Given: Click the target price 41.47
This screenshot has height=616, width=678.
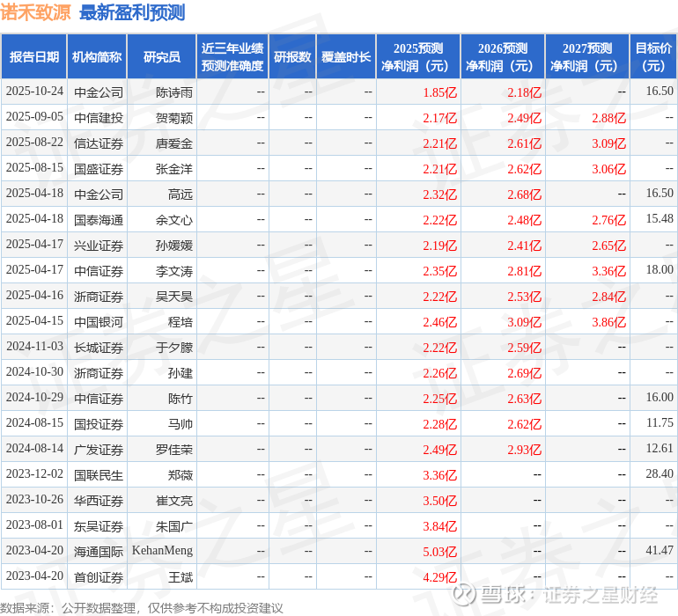Looking at the screenshot, I should point(660,550).
